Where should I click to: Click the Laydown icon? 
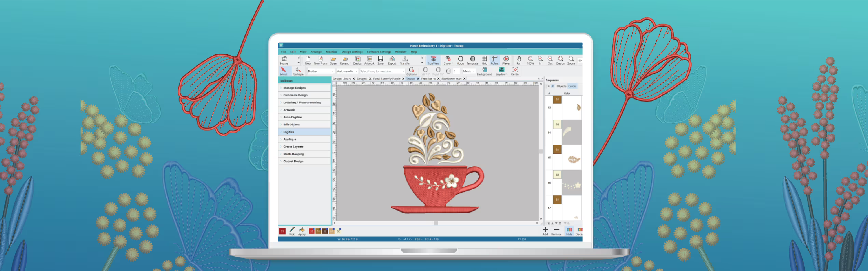(501, 71)
